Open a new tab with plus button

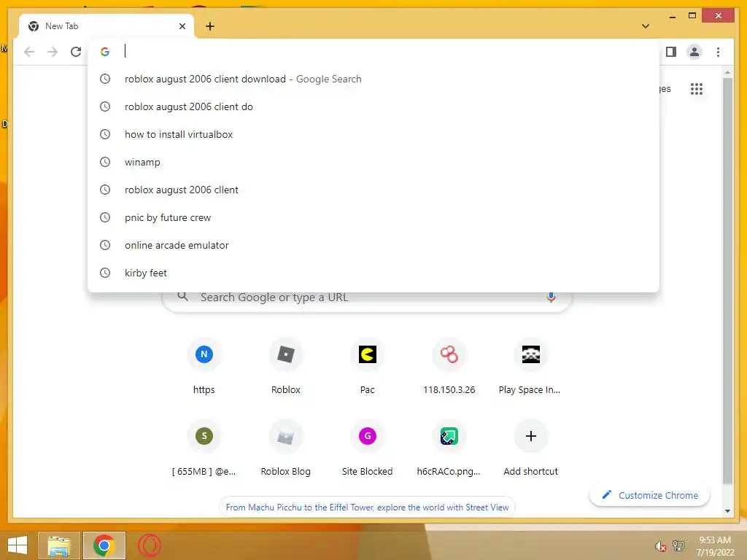(209, 26)
